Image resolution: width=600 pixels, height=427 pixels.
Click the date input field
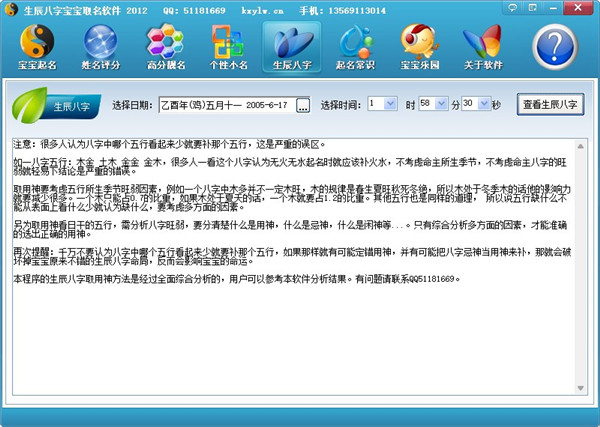(x=227, y=105)
